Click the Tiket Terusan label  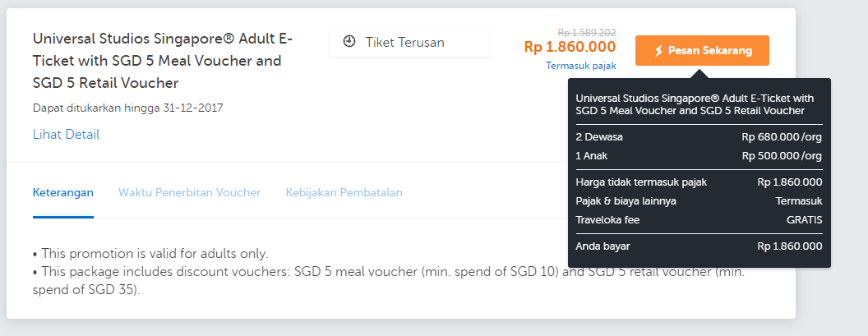click(x=405, y=42)
